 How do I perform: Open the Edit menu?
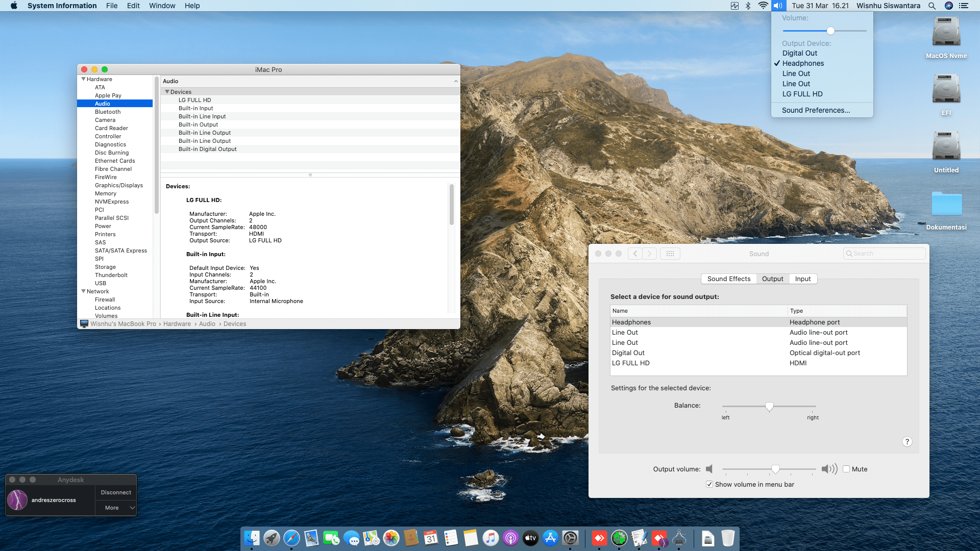[x=133, y=6]
